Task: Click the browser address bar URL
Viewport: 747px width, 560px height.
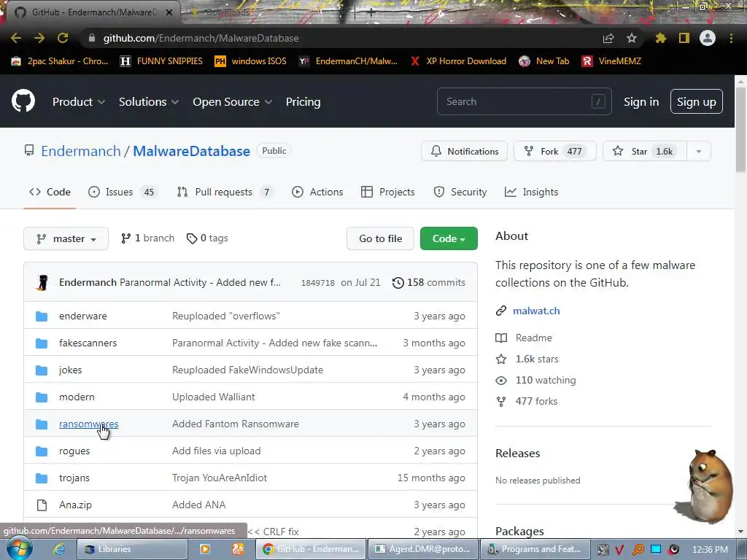Action: coord(201,38)
